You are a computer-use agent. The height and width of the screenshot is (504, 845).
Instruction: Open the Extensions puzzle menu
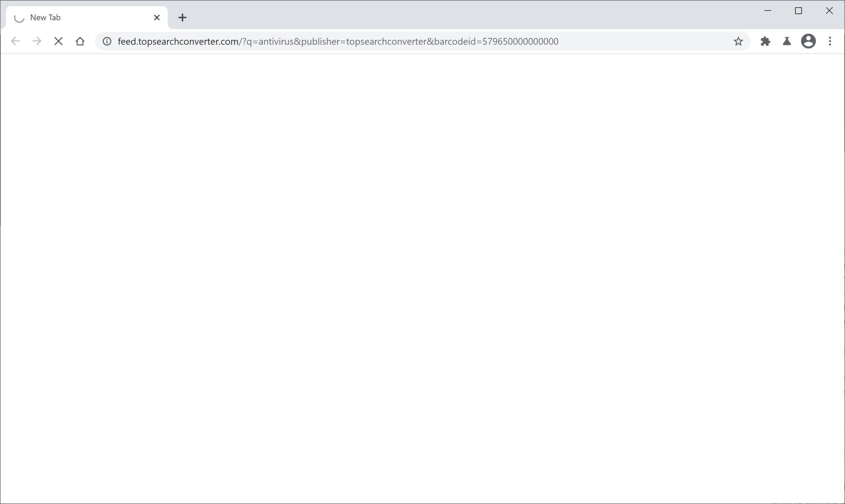765,41
